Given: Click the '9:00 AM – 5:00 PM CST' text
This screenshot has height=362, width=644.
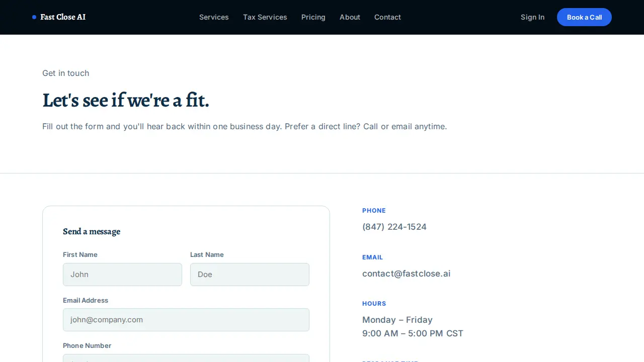Looking at the screenshot, I should pos(413,333).
